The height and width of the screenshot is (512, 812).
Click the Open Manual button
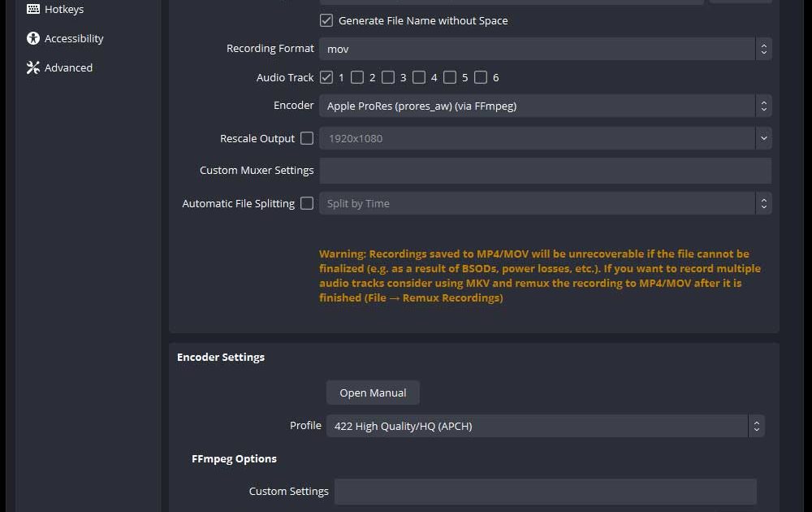[x=373, y=393]
